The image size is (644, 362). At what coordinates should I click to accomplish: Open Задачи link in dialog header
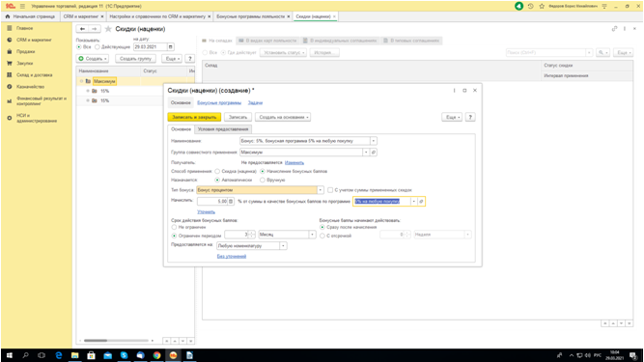pyautogui.click(x=255, y=102)
